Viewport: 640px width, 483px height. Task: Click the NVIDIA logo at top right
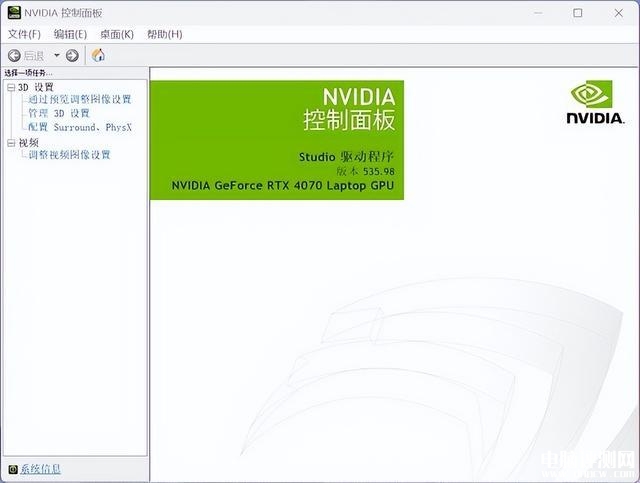[x=596, y=102]
